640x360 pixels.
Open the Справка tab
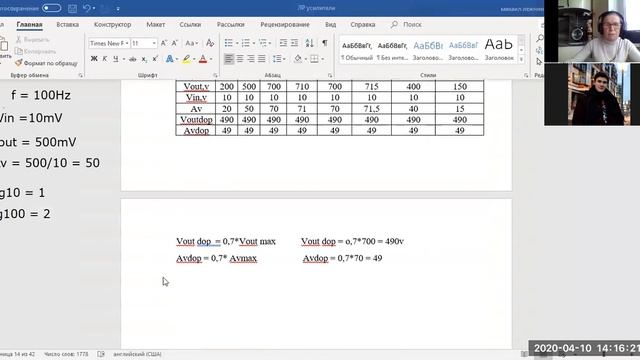[x=362, y=24]
